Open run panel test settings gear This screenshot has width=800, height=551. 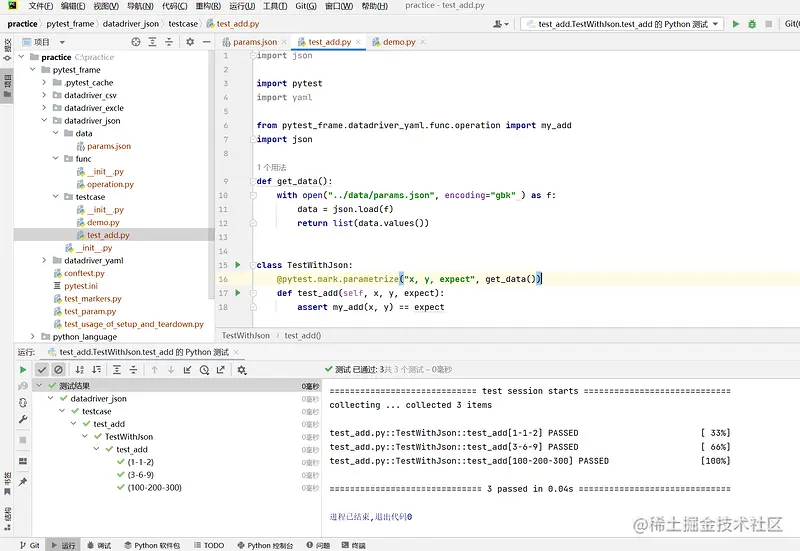click(x=242, y=370)
